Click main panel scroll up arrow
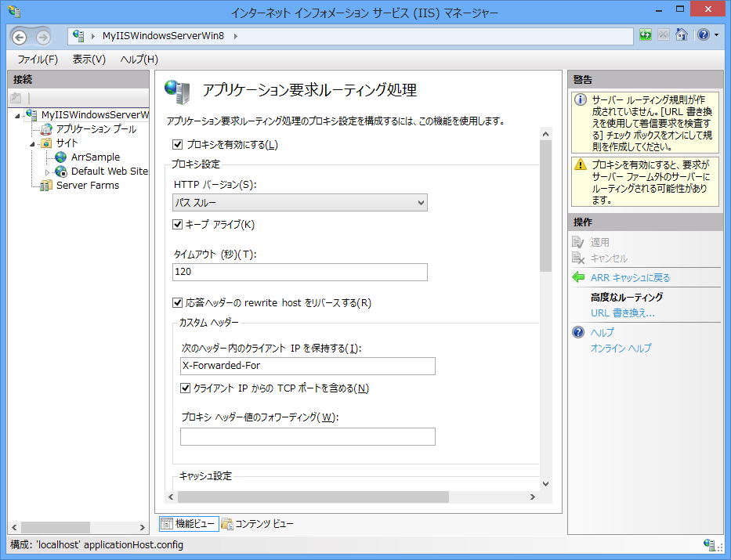Screen dimensions: 731x560 tap(545, 134)
